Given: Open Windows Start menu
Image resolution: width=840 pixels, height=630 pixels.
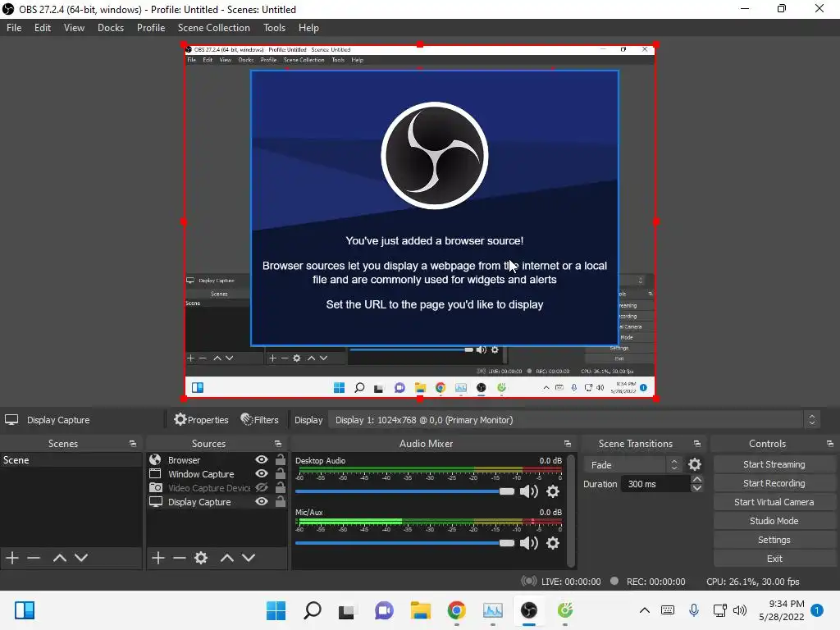Looking at the screenshot, I should point(276,610).
